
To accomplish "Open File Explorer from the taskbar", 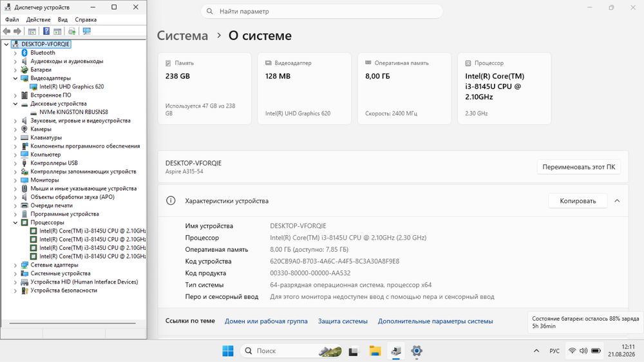I will point(375,351).
